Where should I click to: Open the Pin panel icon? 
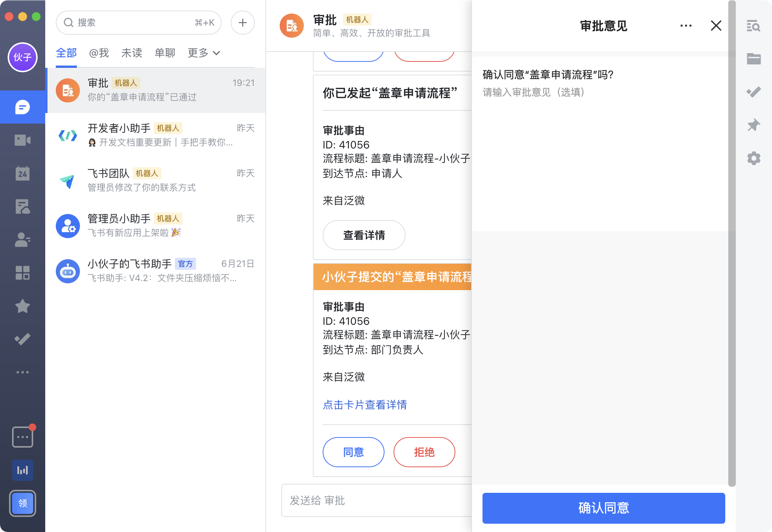pos(753,125)
